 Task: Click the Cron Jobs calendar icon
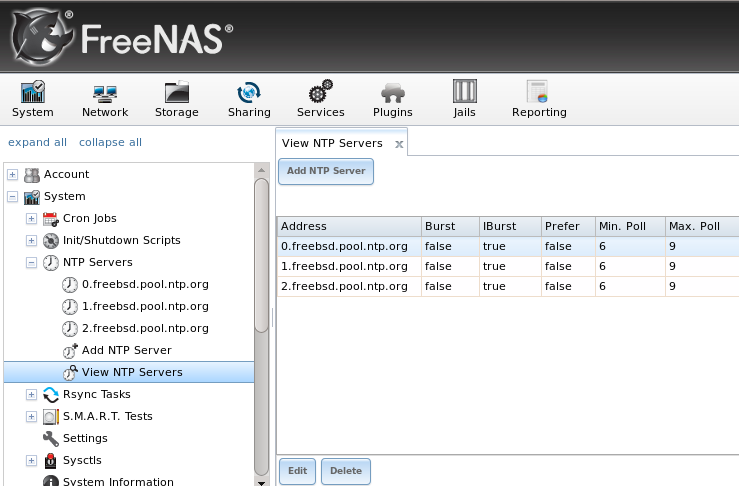(50, 219)
